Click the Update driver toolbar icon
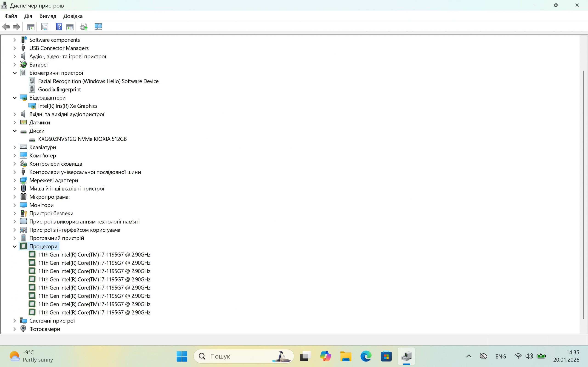This screenshot has width=588, height=367. [x=84, y=27]
